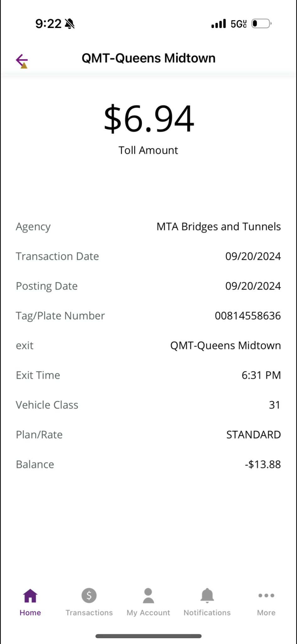This screenshot has height=644, width=297.
Task: Tap the $6.94 toll amount
Action: [149, 119]
